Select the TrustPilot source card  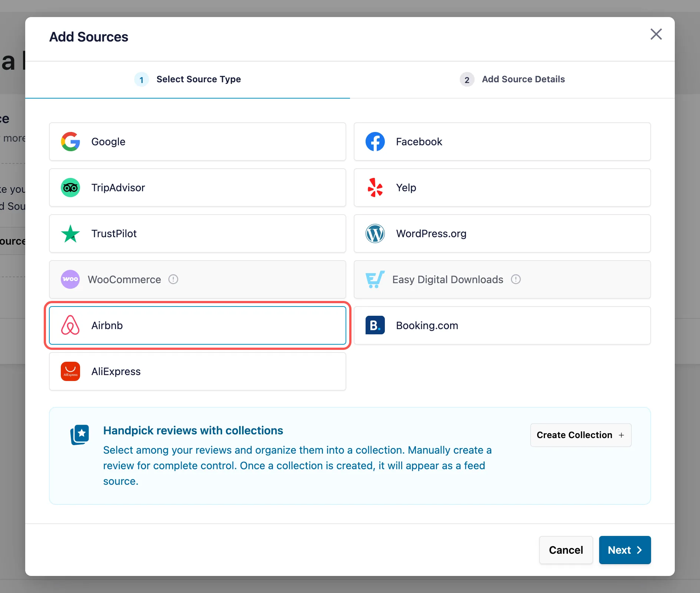(x=198, y=233)
